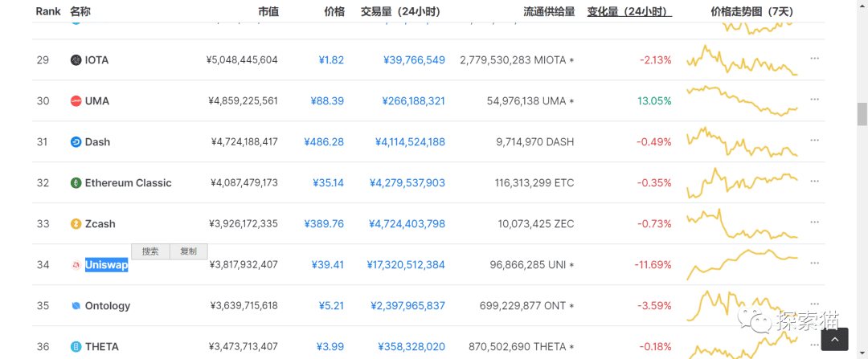The height and width of the screenshot is (359, 868).
Task: Open the THETA coin name link
Action: (x=102, y=347)
